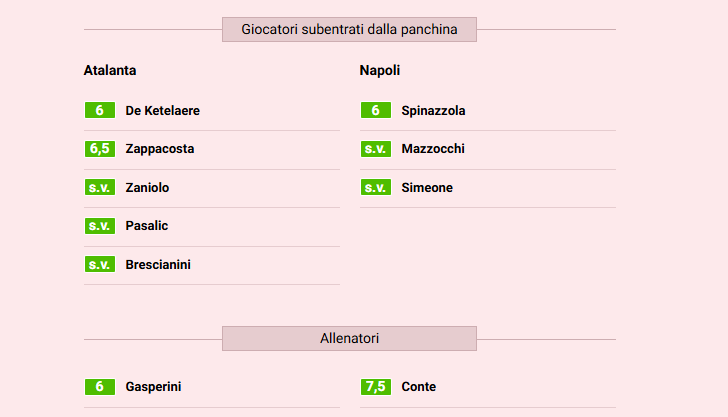The image size is (728, 417).
Task: Click the Allenatori section header
Action: pyautogui.click(x=349, y=339)
